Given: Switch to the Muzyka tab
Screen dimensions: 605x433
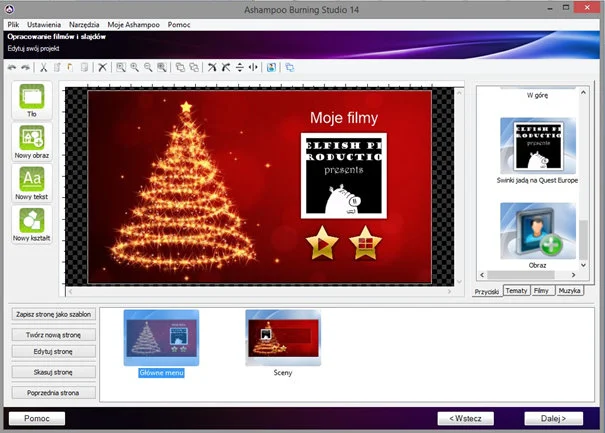Looking at the screenshot, I should click(570, 290).
